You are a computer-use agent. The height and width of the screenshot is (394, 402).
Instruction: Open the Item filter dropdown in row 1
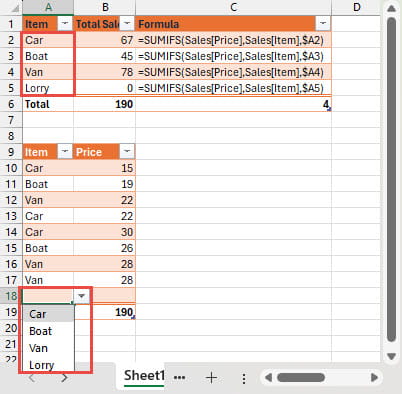(x=65, y=24)
